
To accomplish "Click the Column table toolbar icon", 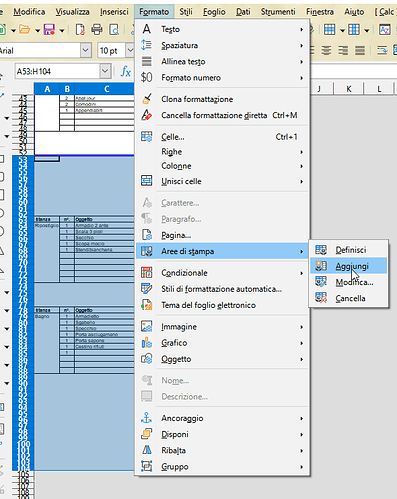I will [x=354, y=30].
